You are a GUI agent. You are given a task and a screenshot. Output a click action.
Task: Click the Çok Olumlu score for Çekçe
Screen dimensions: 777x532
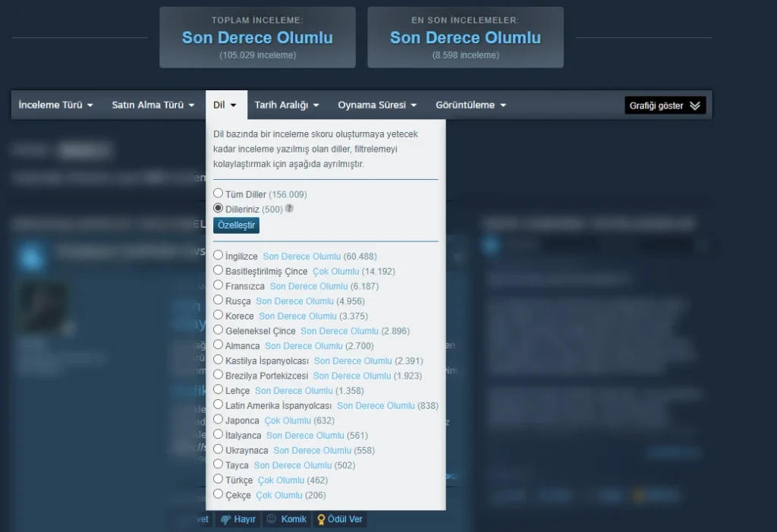pos(279,496)
